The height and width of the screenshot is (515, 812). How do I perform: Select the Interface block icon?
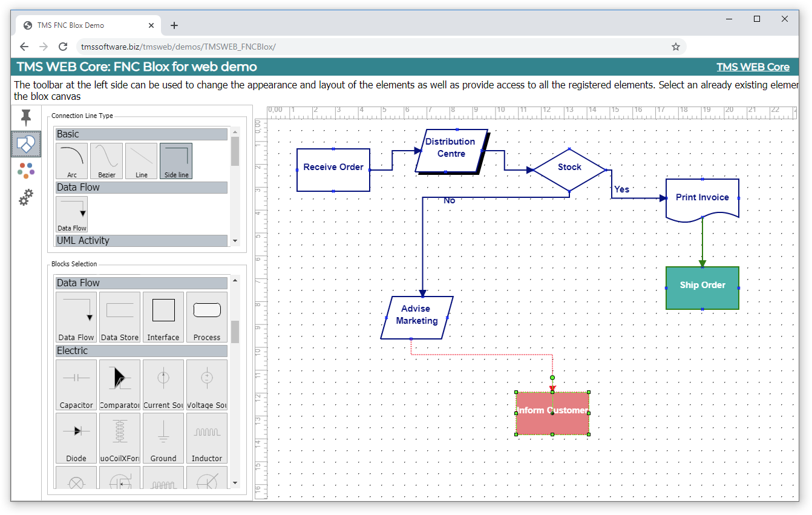[x=163, y=316]
